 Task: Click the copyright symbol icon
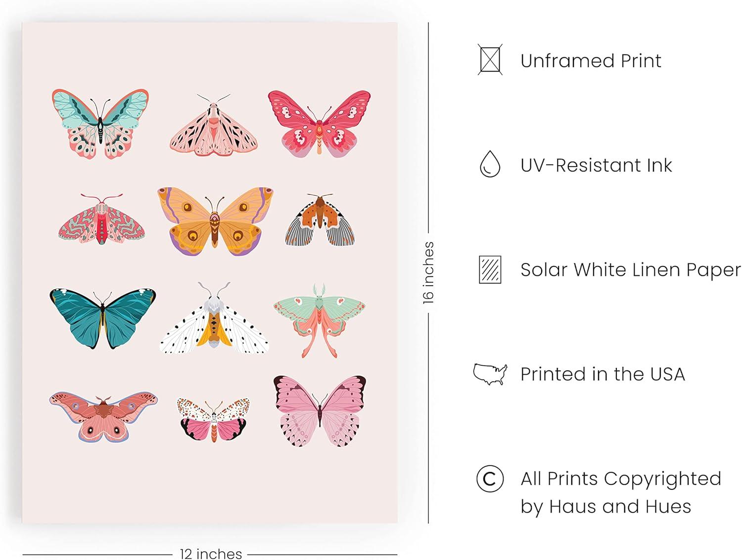point(490,478)
